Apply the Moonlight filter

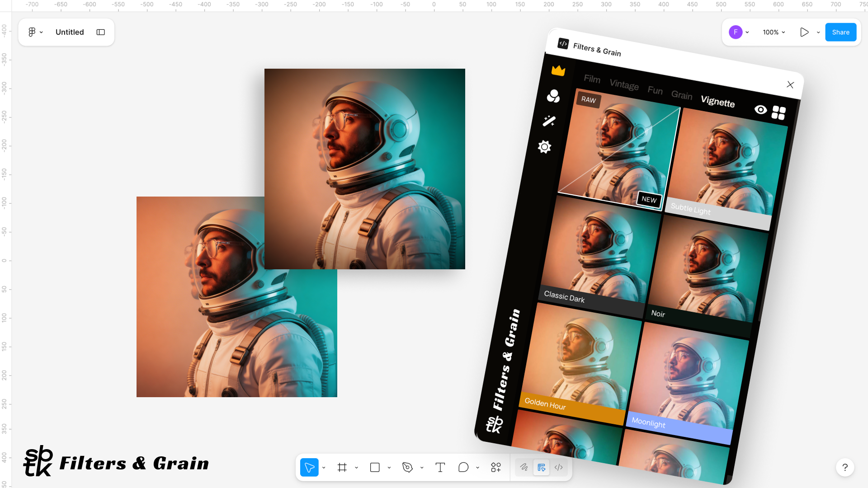click(x=688, y=383)
